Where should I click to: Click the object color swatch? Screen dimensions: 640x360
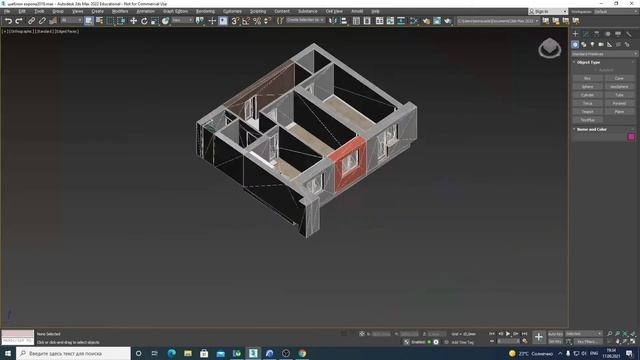(631, 137)
